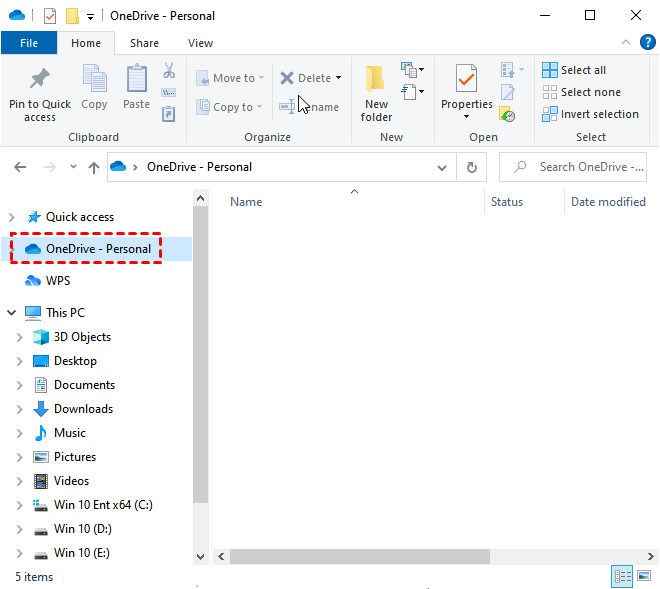Switch to large icons view in status bar
The width and height of the screenshot is (660, 589).
[645, 577]
